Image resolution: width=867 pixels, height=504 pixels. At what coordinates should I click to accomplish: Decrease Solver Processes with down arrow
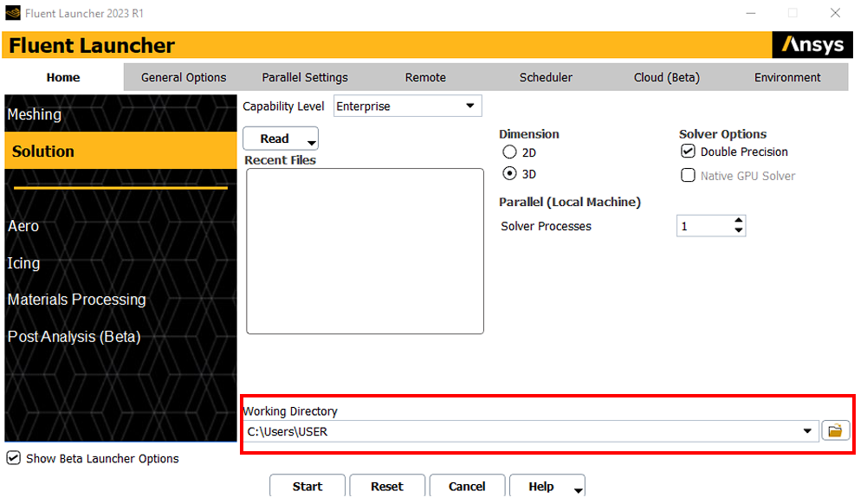738,231
